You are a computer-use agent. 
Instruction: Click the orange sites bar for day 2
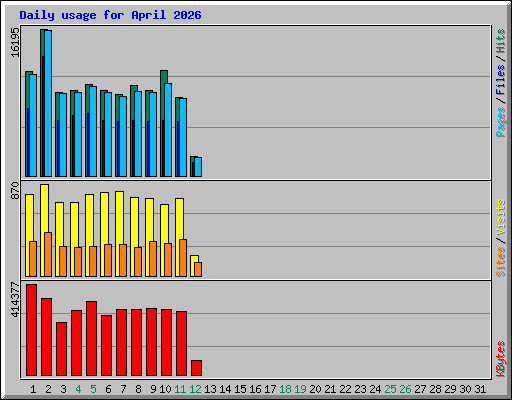48,254
